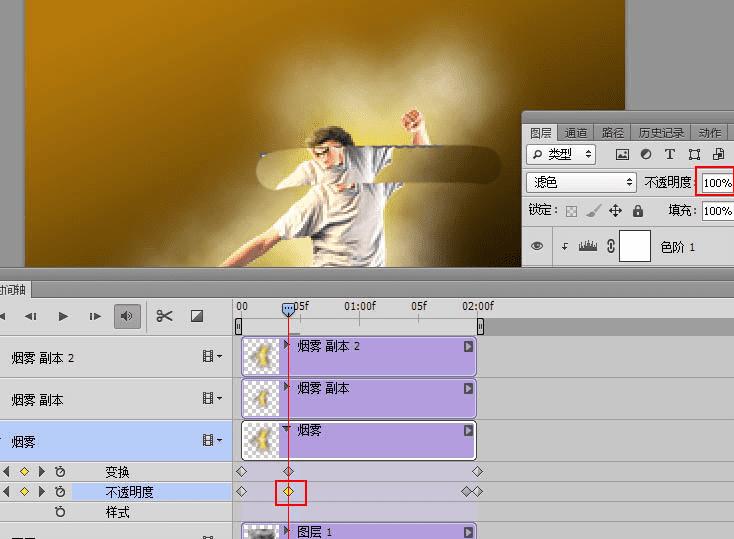Open the transition picker icon
This screenshot has height=539, width=734.
[197, 316]
